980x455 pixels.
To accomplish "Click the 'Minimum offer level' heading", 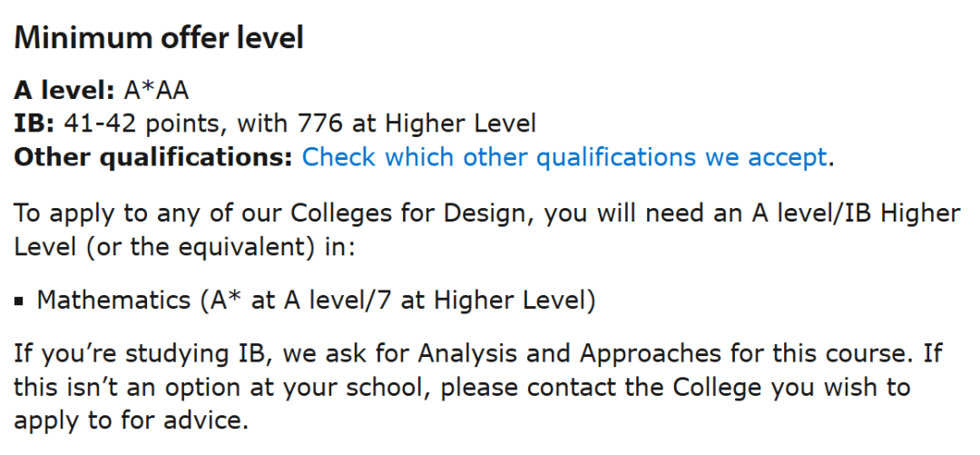I will tap(159, 38).
